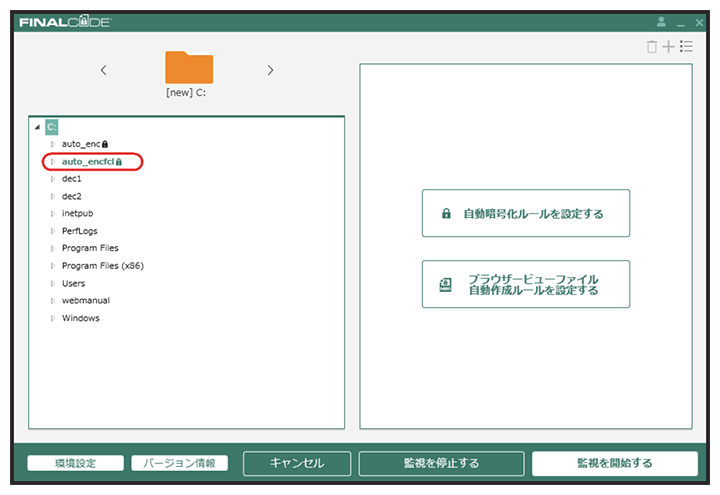Expand the auto_encfcl folder
Image resolution: width=720 pixels, height=495 pixels.
[52, 162]
